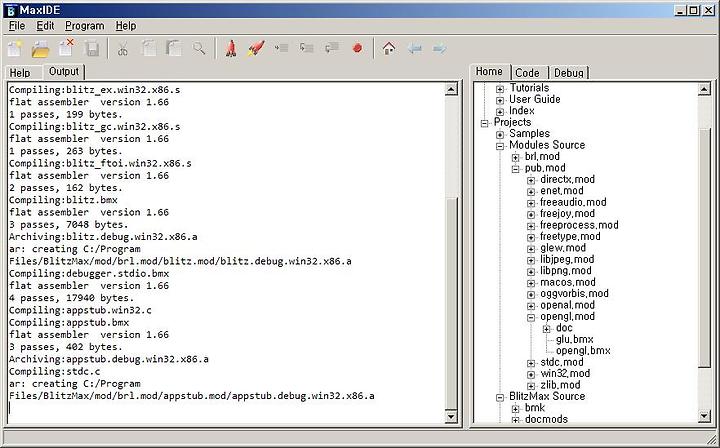Expand the brl.mod node
Screen dimensions: 720x448
click(516, 157)
